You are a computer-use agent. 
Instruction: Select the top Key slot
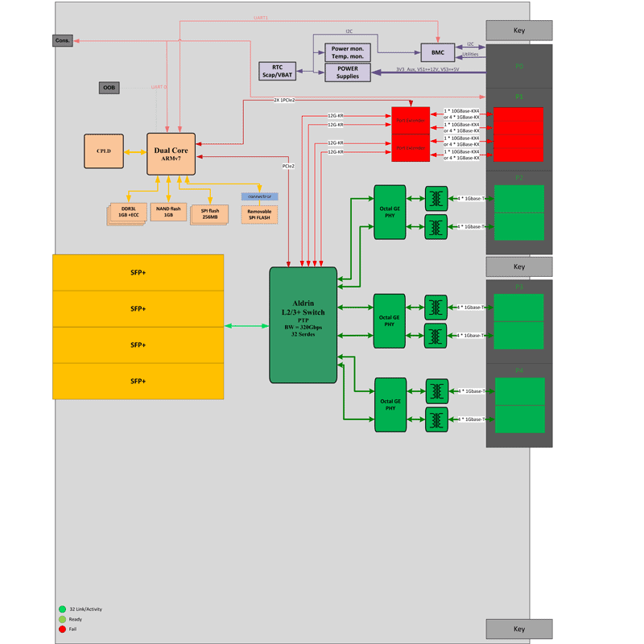click(x=518, y=31)
